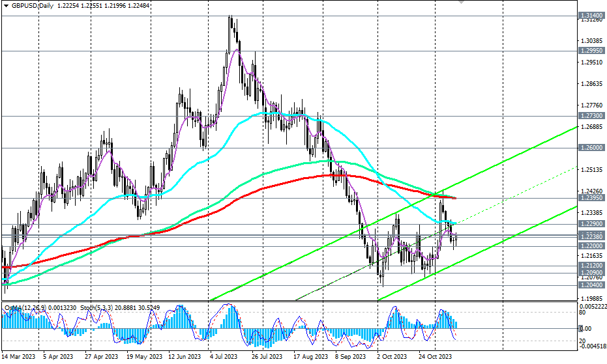The width and height of the screenshot is (607, 364).
Task: Click the Stoch(5,3,3) indicator label
Action: (x=98, y=307)
